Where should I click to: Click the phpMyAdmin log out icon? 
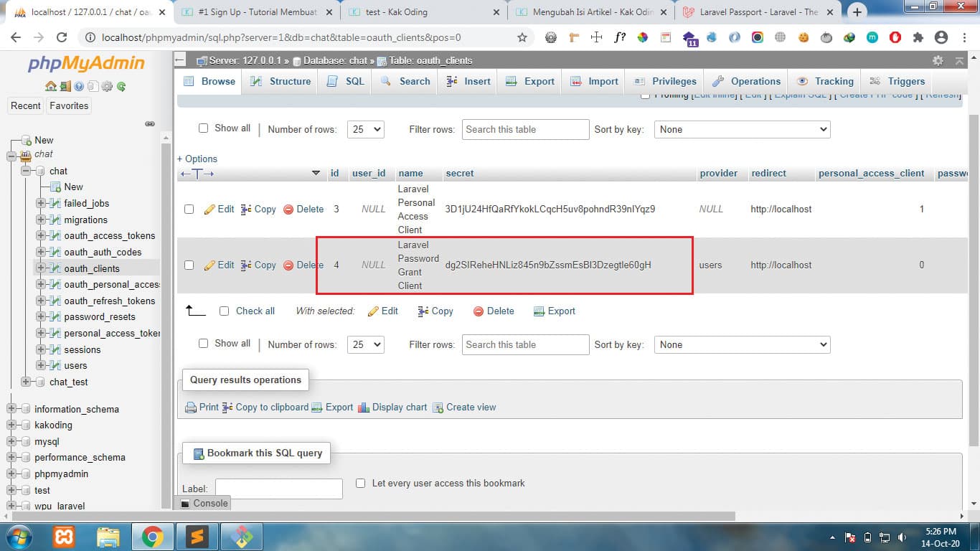coord(65,87)
